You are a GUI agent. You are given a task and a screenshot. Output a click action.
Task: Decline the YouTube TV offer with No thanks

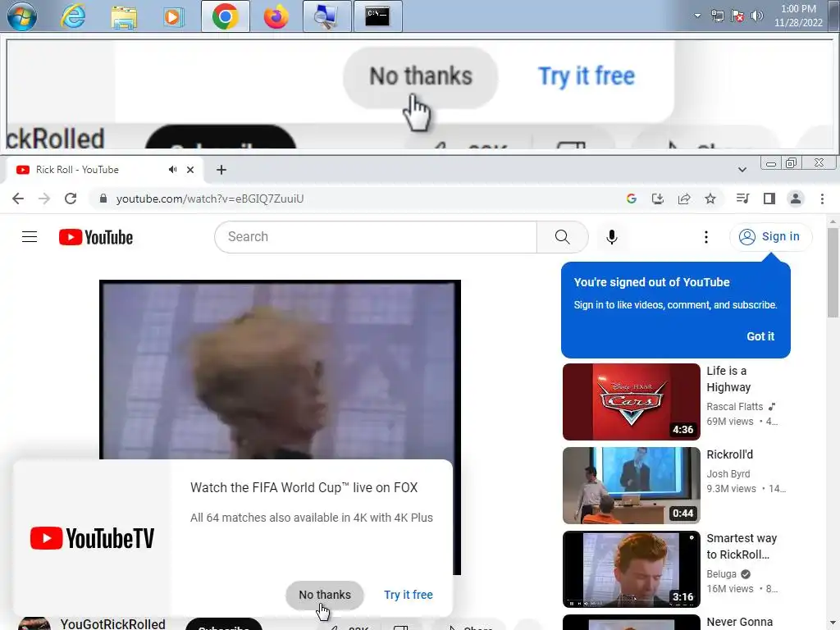325,595
